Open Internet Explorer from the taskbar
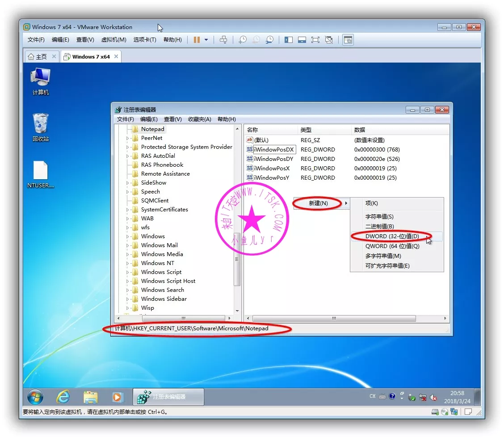This screenshot has width=504, height=438. 63,396
